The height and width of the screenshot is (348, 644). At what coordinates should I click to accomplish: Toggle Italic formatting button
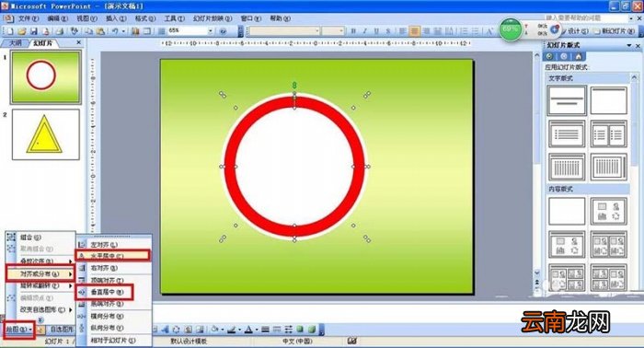(364, 31)
